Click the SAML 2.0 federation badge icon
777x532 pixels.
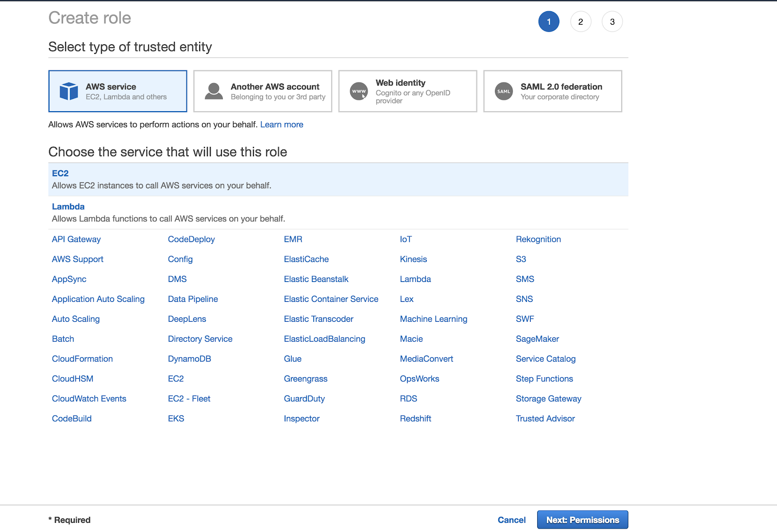pyautogui.click(x=504, y=91)
